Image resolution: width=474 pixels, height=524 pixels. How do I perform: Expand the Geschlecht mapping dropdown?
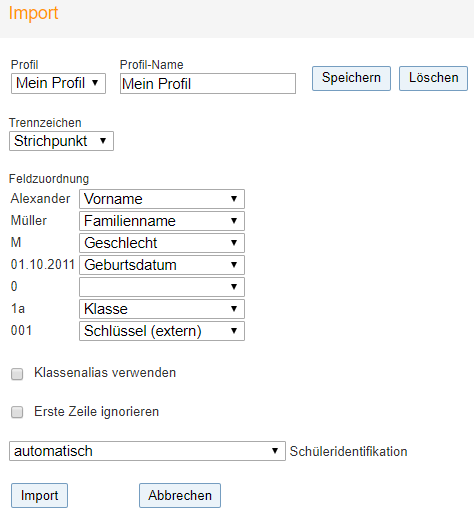pyautogui.click(x=162, y=243)
